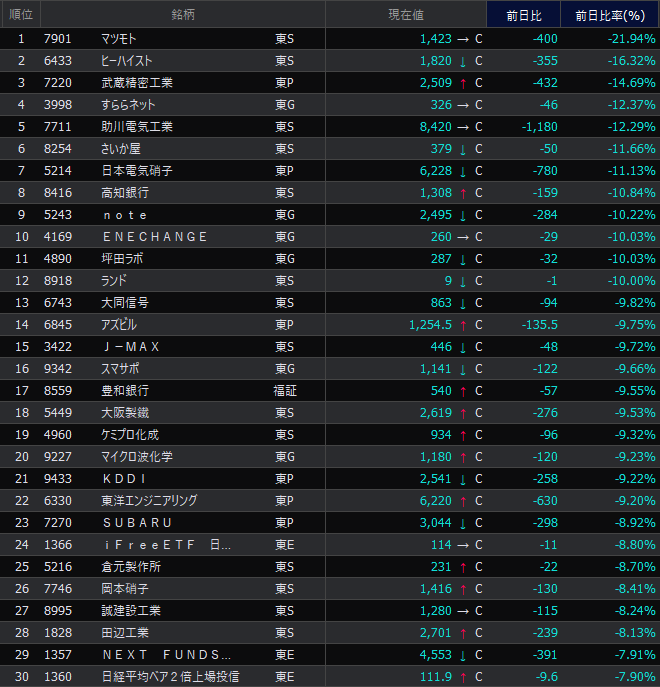Select 大阪製鐵 stock name
The height and width of the screenshot is (687, 660).
point(125,412)
